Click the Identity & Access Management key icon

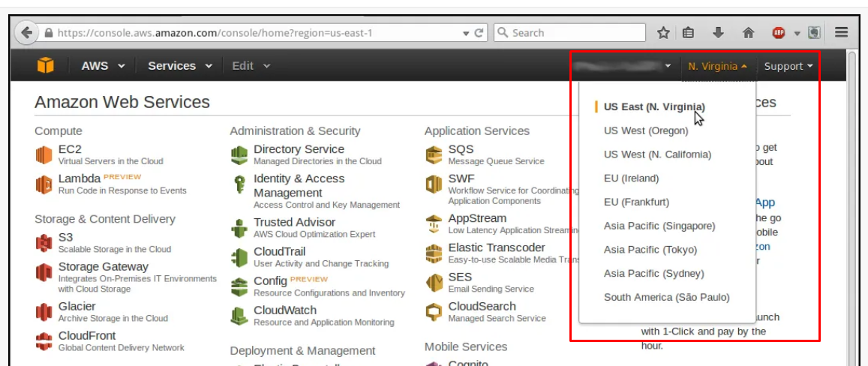(x=239, y=184)
